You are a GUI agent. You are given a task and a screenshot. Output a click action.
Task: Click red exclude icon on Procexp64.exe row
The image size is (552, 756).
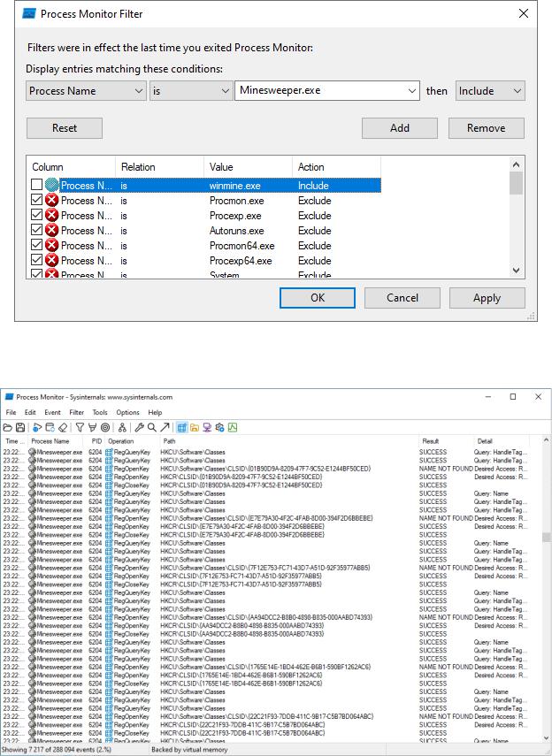51,260
